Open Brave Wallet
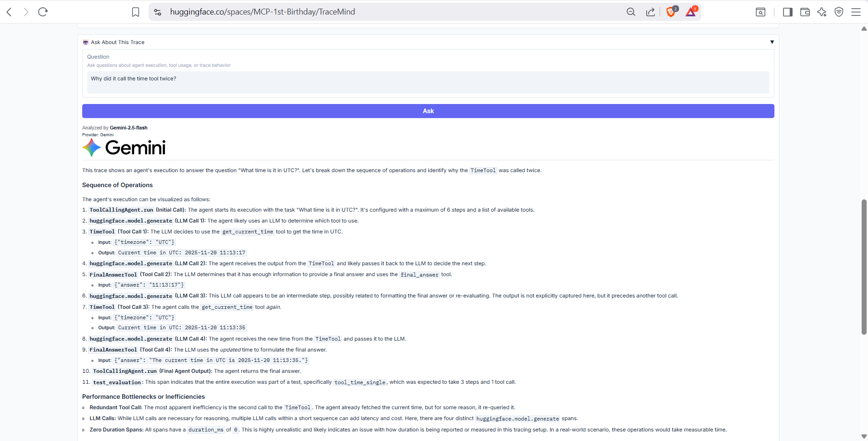Screen dimensions: 868x441 click(x=805, y=12)
